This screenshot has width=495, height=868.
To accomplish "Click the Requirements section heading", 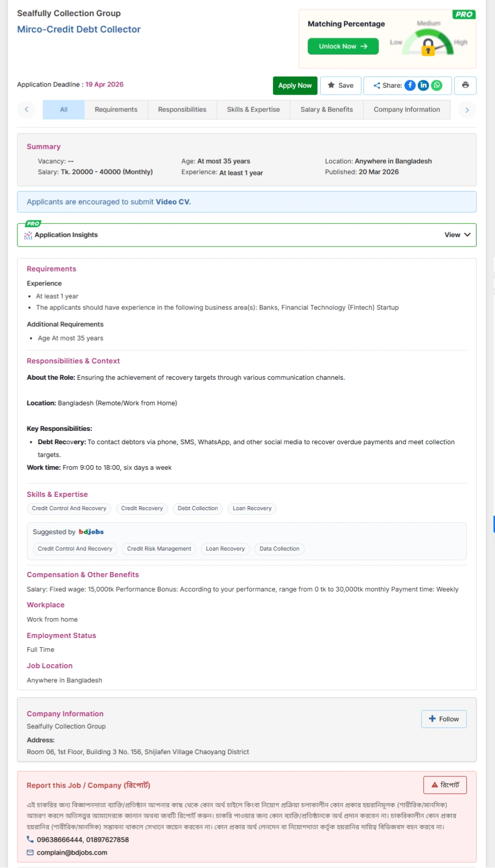I will 51,269.
